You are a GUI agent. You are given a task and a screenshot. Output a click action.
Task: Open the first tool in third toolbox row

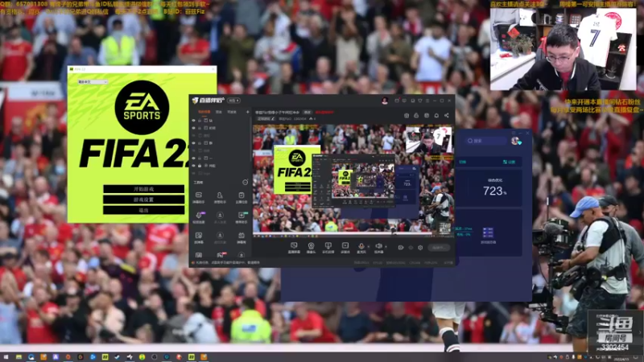tap(198, 237)
